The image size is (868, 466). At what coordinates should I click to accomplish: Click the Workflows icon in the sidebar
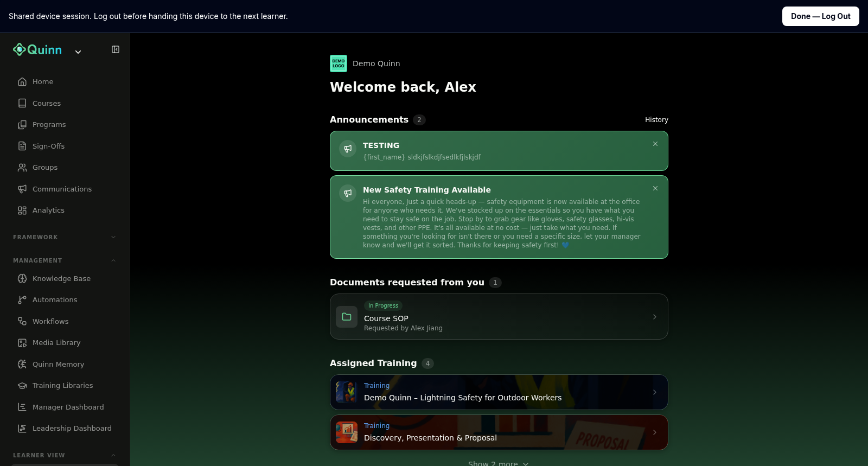pyautogui.click(x=22, y=321)
